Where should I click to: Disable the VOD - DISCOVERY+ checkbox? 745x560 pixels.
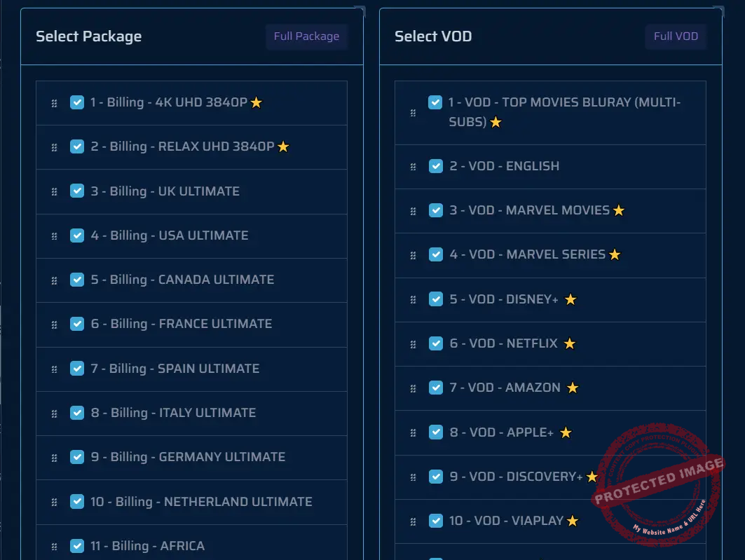point(436,477)
